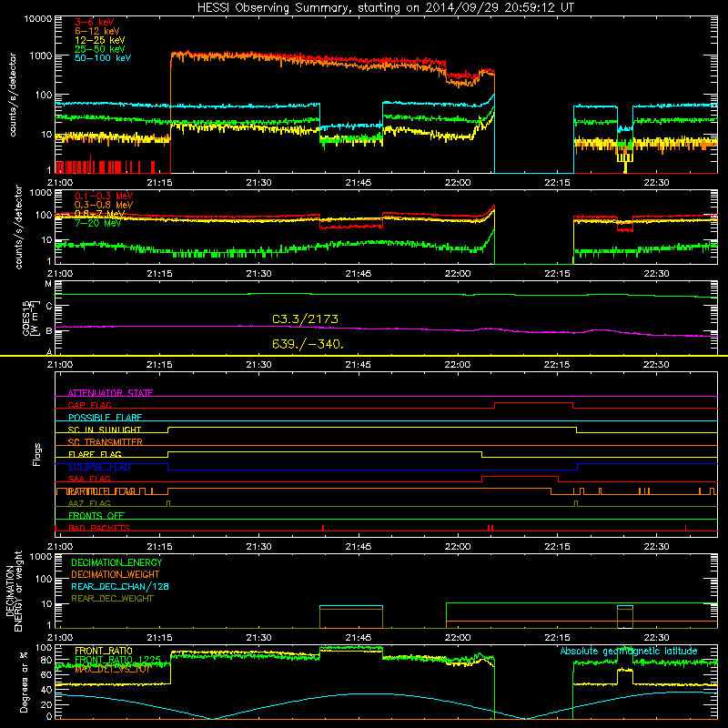Select the 0.3-0.8 MeV legend label

point(104,205)
